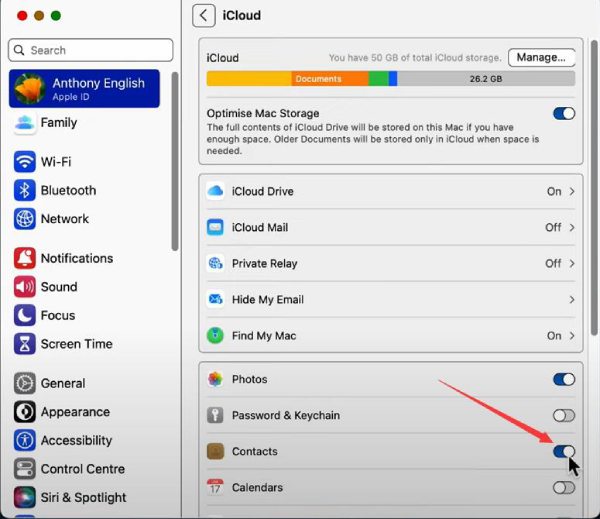Click the Network globe icon
Screen dimensions: 600x519
(x=24, y=219)
